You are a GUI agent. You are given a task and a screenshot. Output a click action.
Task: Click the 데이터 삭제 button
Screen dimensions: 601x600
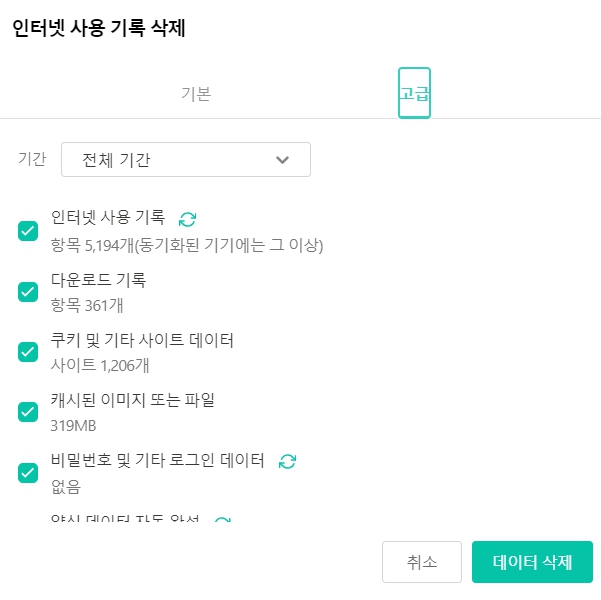532,562
